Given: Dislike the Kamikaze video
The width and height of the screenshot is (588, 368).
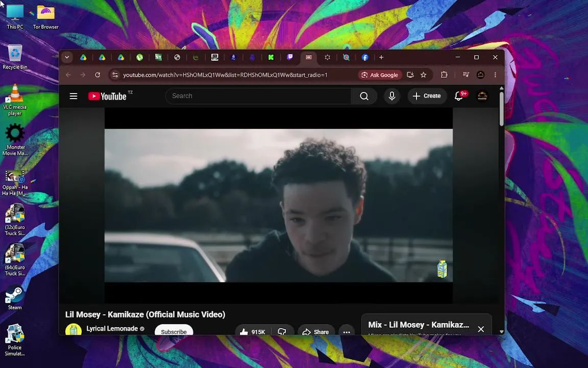Looking at the screenshot, I should click(x=282, y=332).
